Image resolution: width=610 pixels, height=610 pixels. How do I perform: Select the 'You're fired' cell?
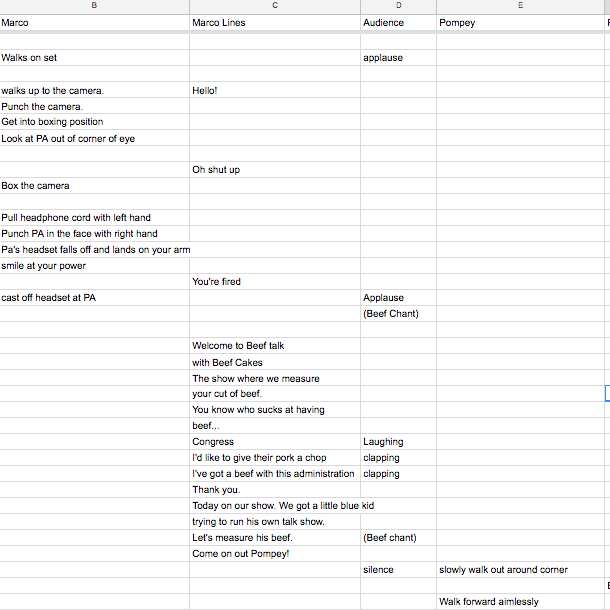(x=275, y=281)
